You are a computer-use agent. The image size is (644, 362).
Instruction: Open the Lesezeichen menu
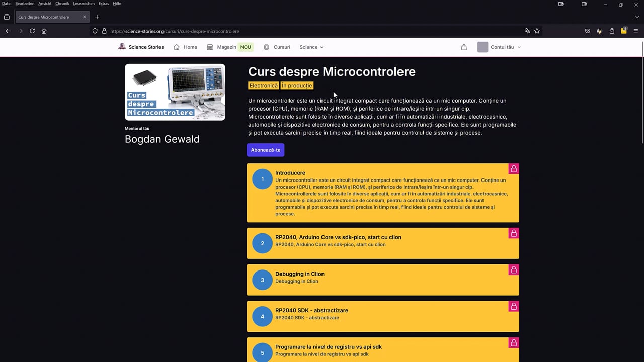(84, 4)
